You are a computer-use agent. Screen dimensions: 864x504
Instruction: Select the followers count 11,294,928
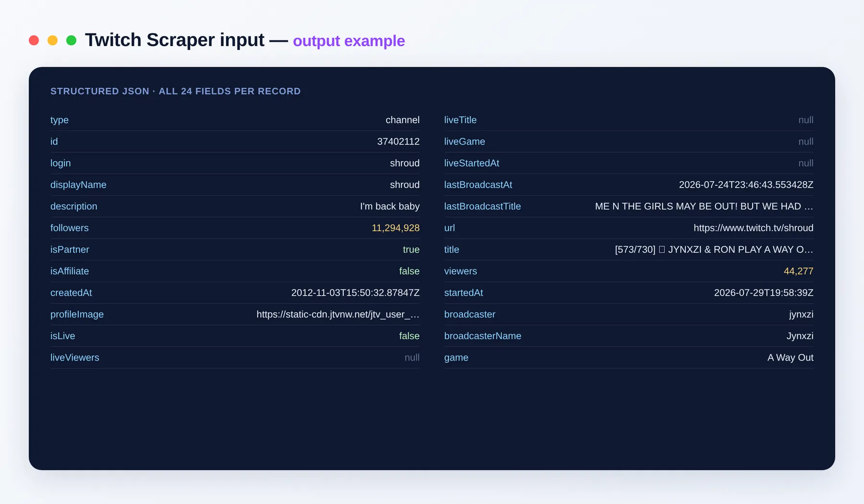click(x=396, y=228)
